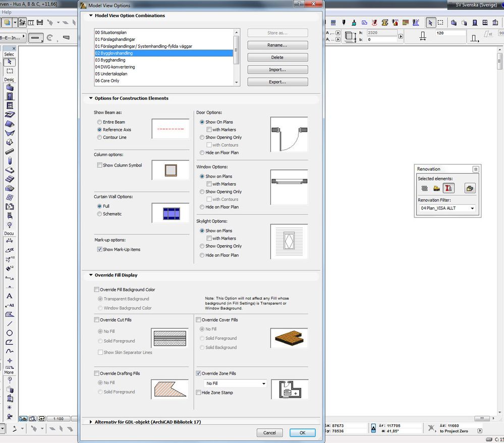Pick the Object (chair) tool in the toolbox
This screenshot has width=504, height=443.
10,215
